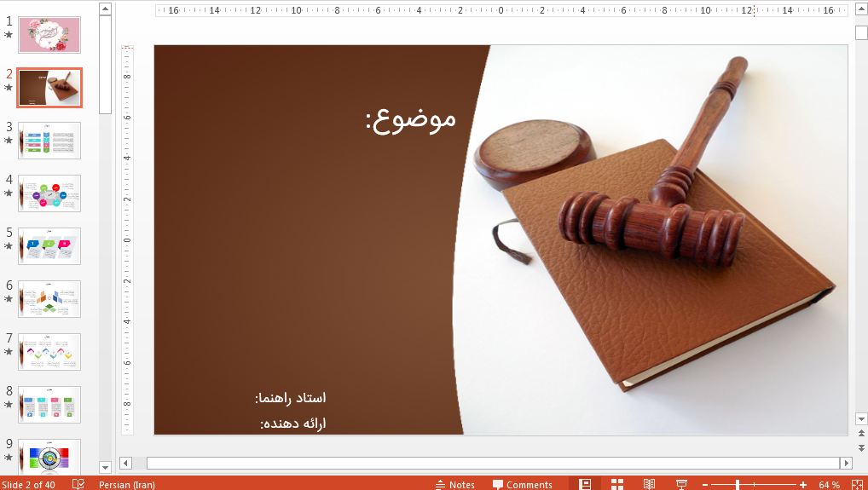Select slide 6 thumbnail
This screenshot has width=868, height=490.
[x=49, y=298]
